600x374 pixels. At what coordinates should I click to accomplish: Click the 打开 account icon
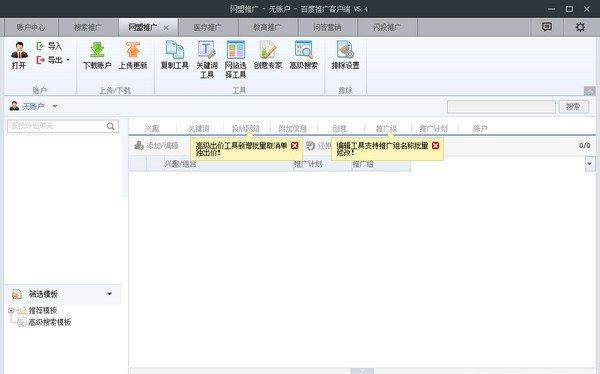19,50
